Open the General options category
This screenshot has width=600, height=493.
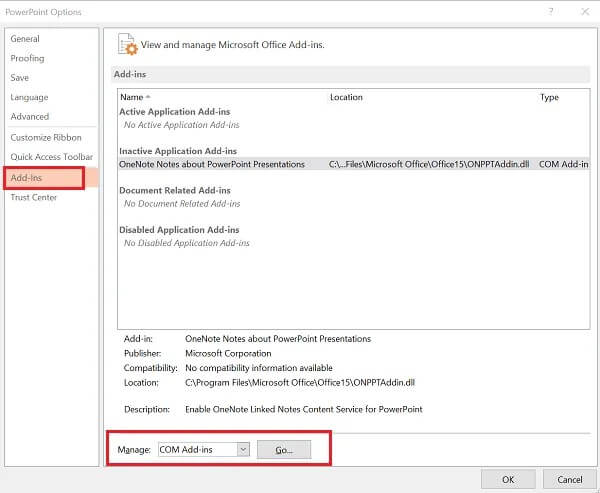[26, 38]
